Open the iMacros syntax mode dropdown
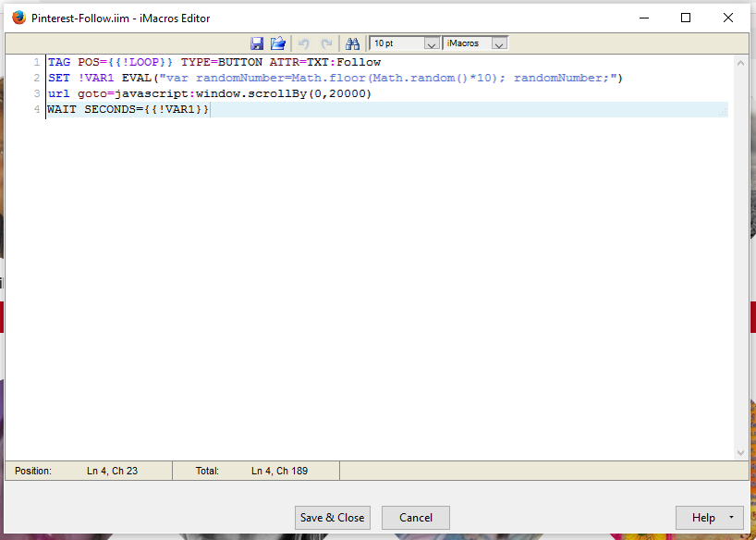 (475, 43)
